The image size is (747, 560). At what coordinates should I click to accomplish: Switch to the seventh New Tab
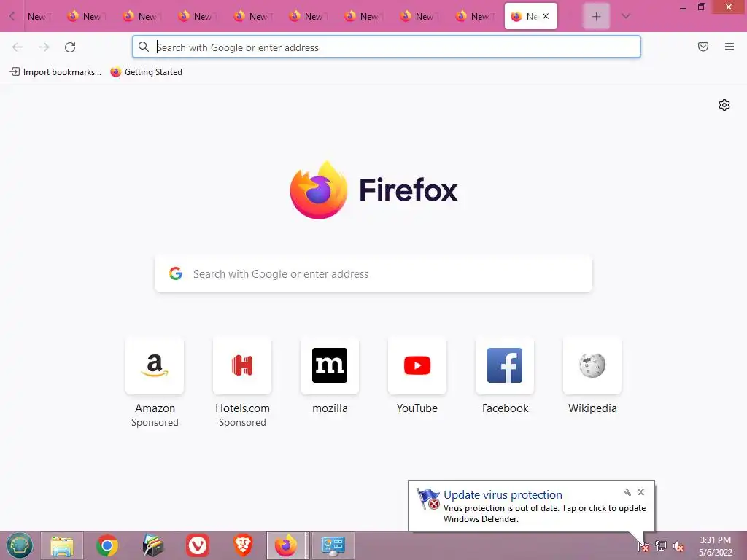click(364, 16)
